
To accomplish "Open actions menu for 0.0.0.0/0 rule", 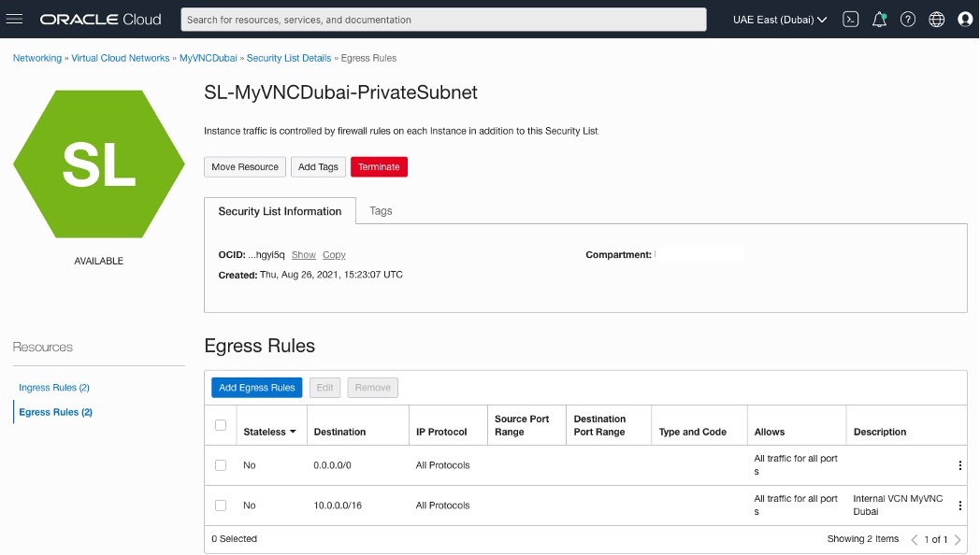I will [960, 465].
